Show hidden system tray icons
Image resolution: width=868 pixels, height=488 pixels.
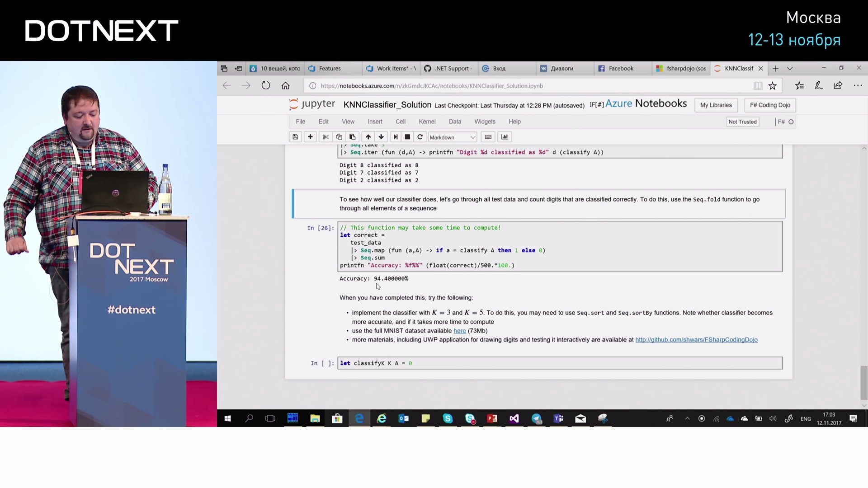(687, 418)
